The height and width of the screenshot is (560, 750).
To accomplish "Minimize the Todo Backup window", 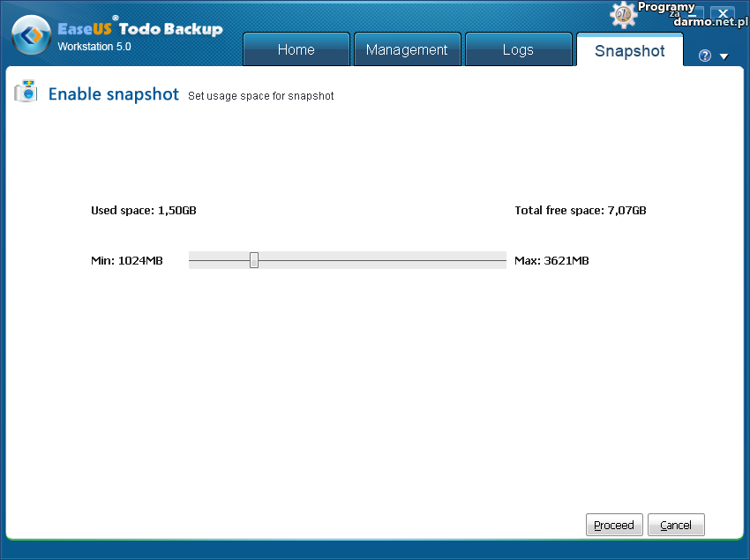I will [x=694, y=14].
